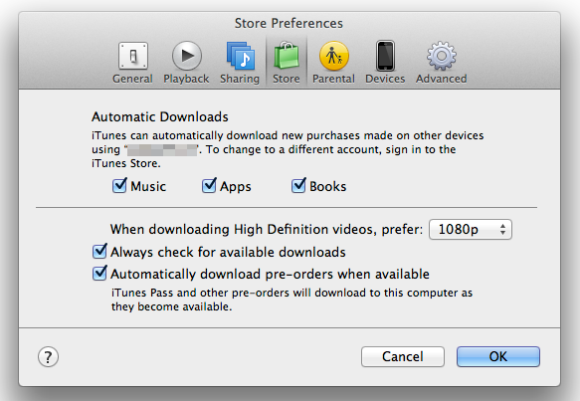Screen dimensions: 580x401
Task: Confirm settings with the OK button
Action: 498,357
